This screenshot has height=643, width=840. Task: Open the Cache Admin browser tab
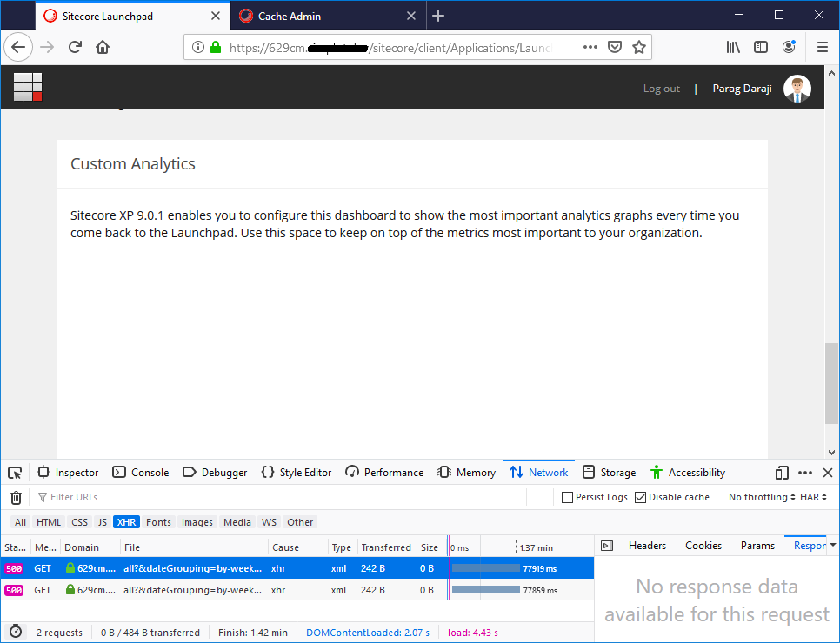click(290, 16)
